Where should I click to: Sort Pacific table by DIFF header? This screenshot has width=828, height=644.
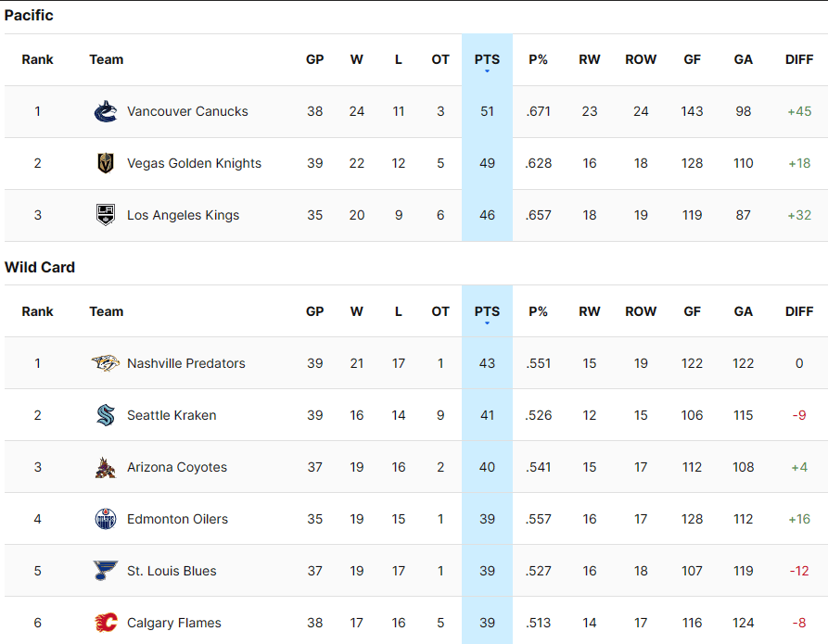pyautogui.click(x=798, y=59)
